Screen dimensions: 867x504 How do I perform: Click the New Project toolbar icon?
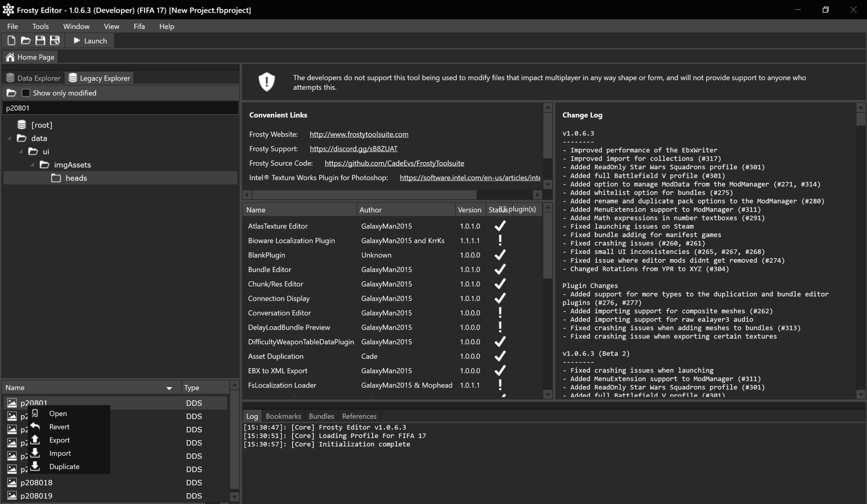(11, 41)
